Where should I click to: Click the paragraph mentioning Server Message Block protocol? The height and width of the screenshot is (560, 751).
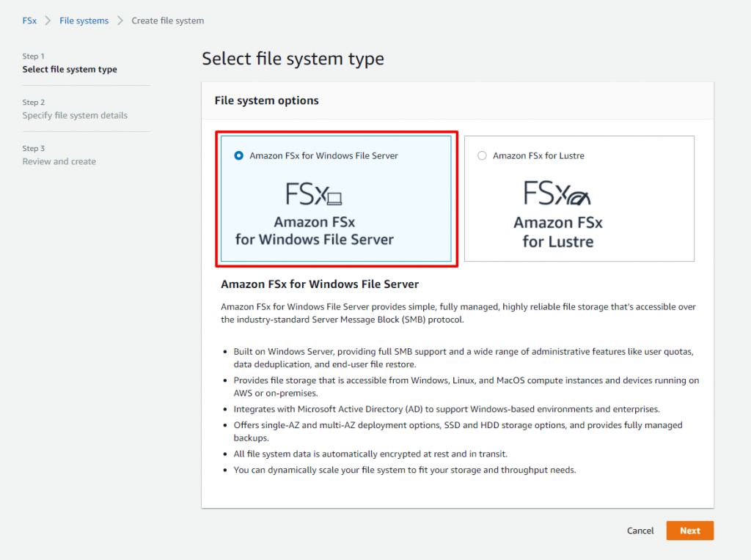pos(458,313)
